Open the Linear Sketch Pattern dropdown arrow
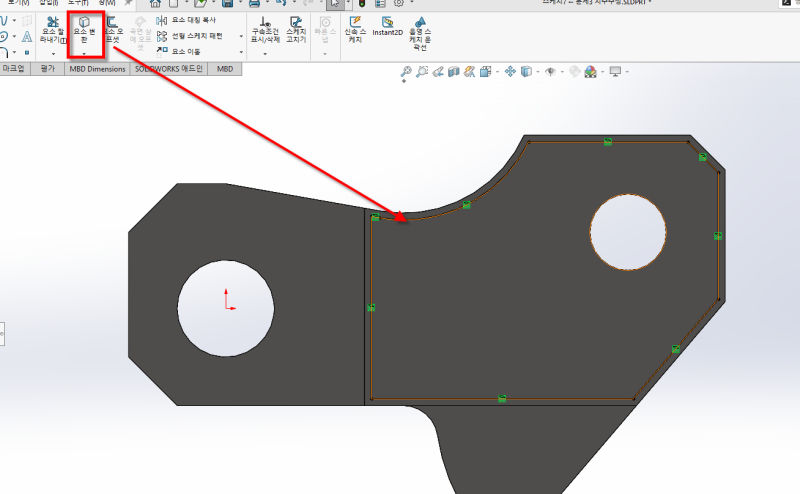Viewport: 800px width, 494px height. 241,36
